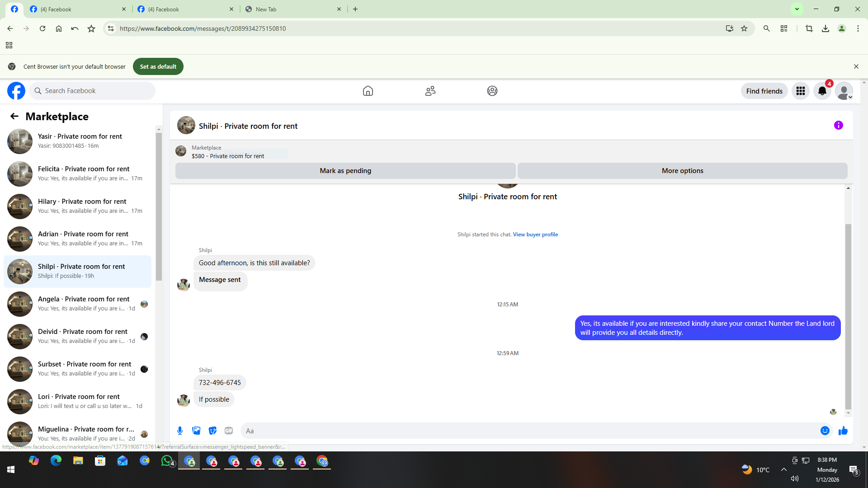Open the emoji picker in message box
868x488 pixels.
pyautogui.click(x=825, y=431)
